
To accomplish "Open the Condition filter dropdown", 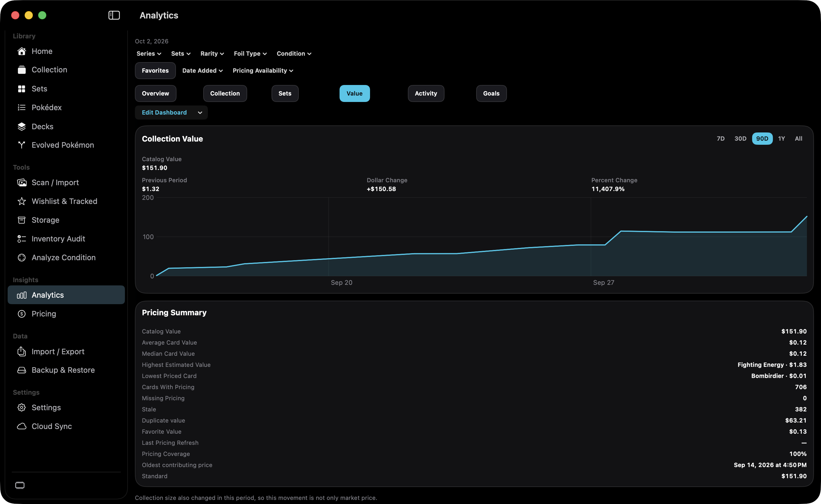I will 294,54.
